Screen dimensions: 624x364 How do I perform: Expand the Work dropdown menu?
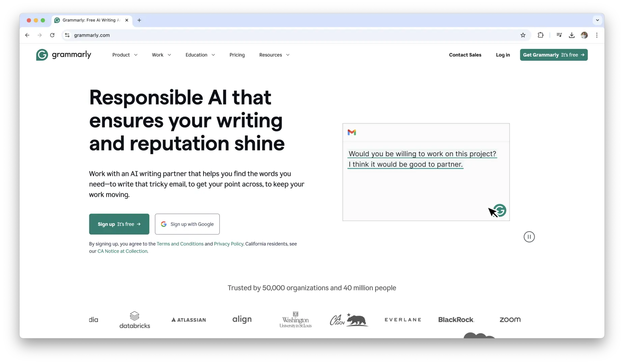(x=161, y=55)
